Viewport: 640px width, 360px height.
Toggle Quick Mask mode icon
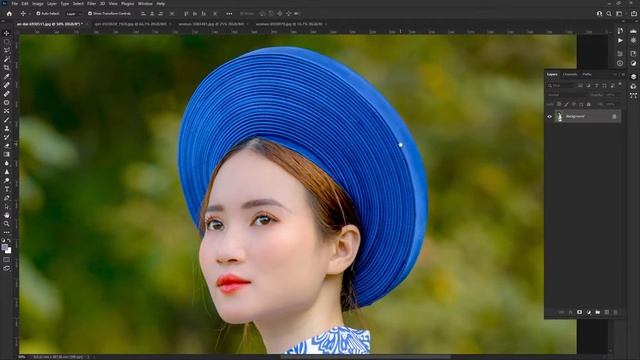pyautogui.click(x=7, y=260)
